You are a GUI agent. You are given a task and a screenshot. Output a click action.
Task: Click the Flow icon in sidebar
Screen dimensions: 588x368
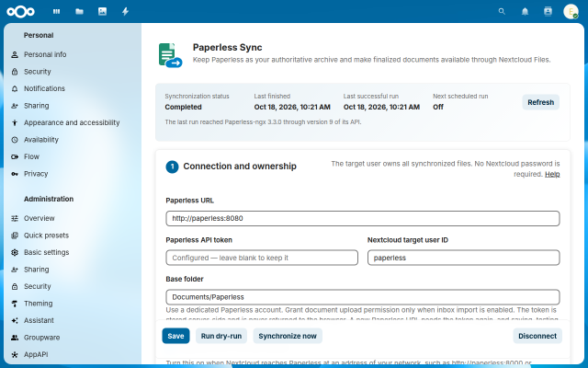(x=15, y=157)
